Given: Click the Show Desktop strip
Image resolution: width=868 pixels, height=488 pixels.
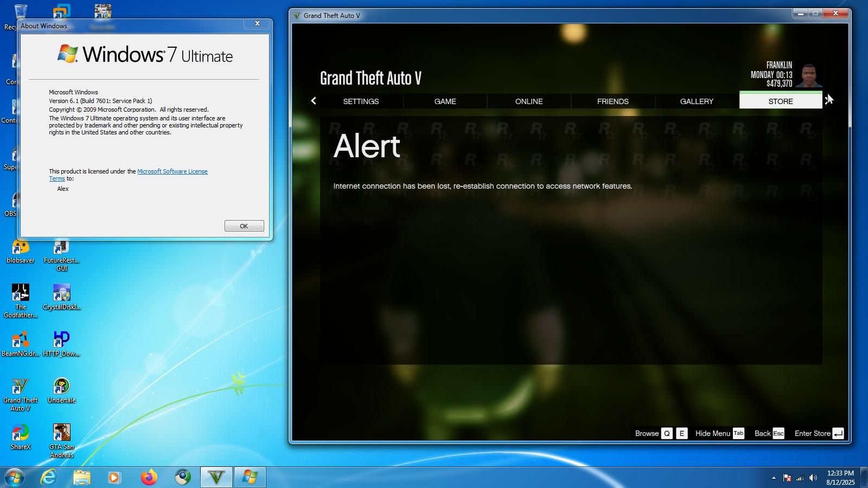Looking at the screenshot, I should pyautogui.click(x=864, y=477).
